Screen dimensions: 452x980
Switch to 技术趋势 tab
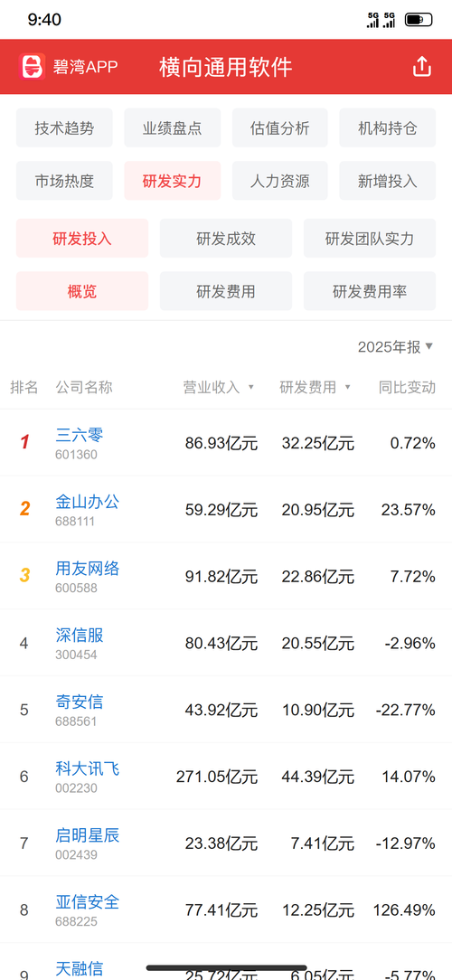pyautogui.click(x=64, y=128)
